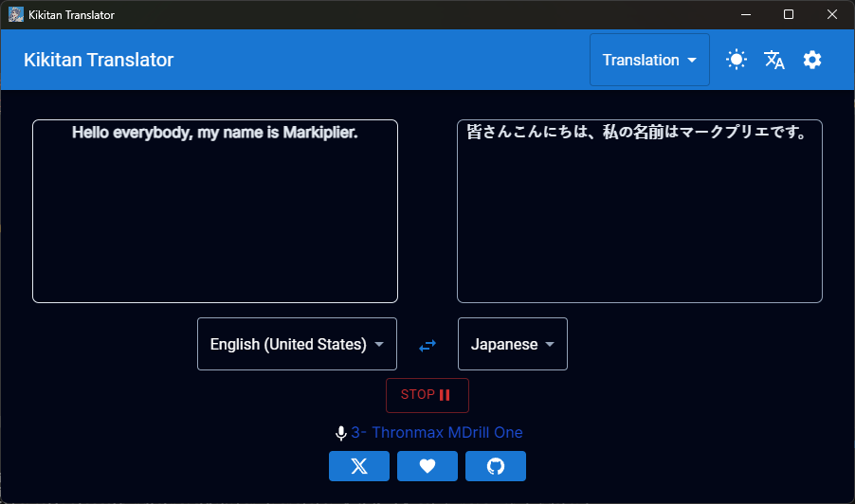This screenshot has width=855, height=504.
Task: Open settings via gear icon
Action: [812, 60]
